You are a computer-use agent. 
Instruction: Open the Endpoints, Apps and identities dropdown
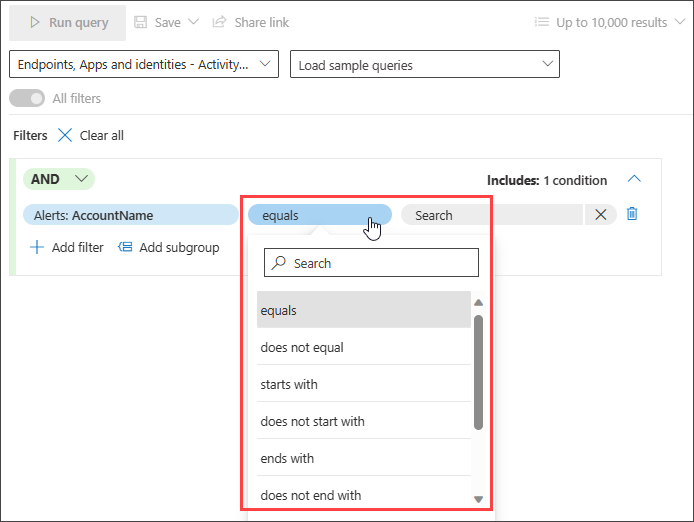pos(144,64)
